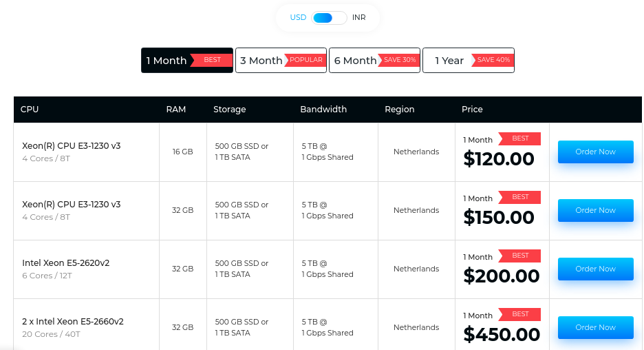Viewport: 644px width, 350px height.
Task: Select the 6 Month billing tab
Action: coord(355,61)
